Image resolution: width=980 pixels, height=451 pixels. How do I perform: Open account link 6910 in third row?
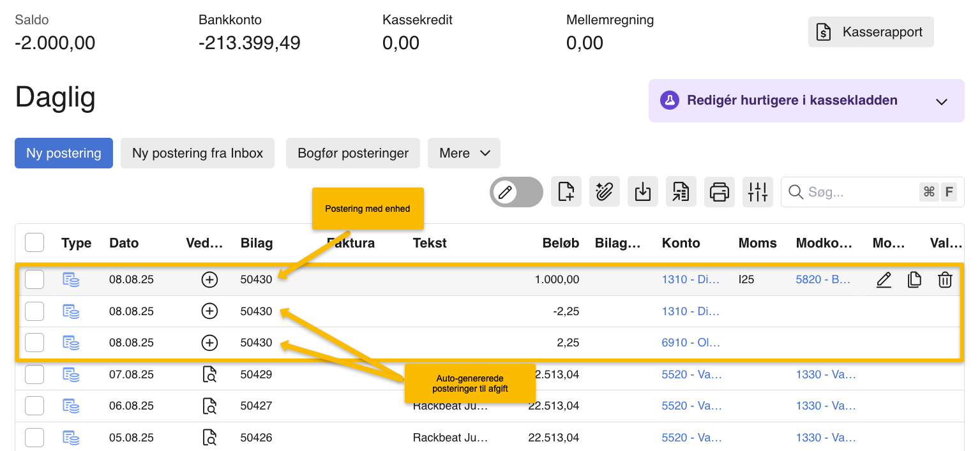(x=691, y=343)
